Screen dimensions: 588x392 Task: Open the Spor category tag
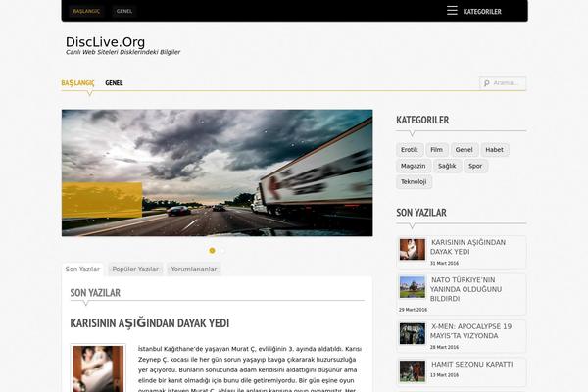click(x=475, y=166)
